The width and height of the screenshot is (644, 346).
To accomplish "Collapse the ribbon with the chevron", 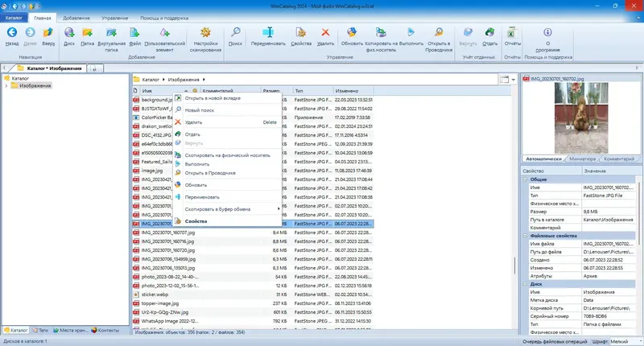I will point(638,18).
